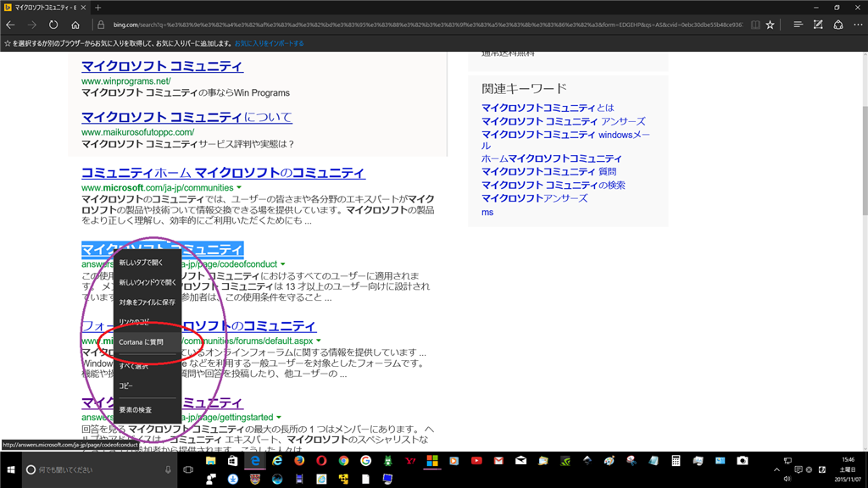Click the Cortana microphone icon
Screen dimensions: 868x488
coord(168,469)
